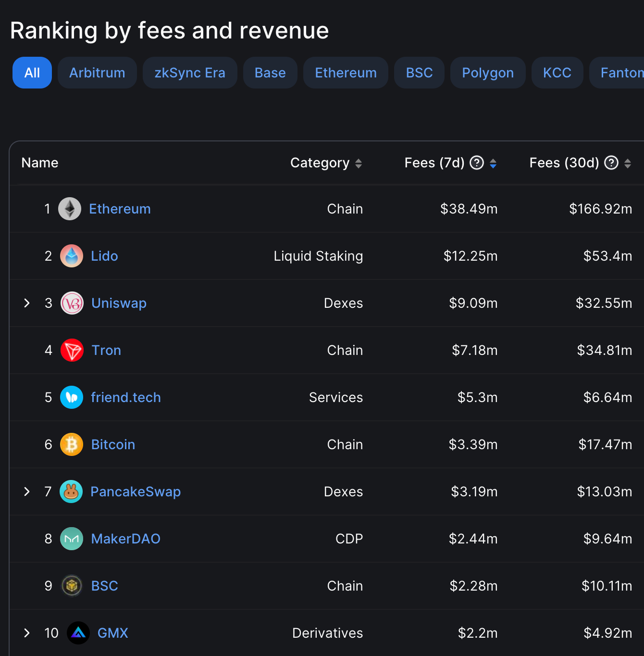Click the $10.11m fees value
The width and height of the screenshot is (644, 656).
click(x=607, y=586)
